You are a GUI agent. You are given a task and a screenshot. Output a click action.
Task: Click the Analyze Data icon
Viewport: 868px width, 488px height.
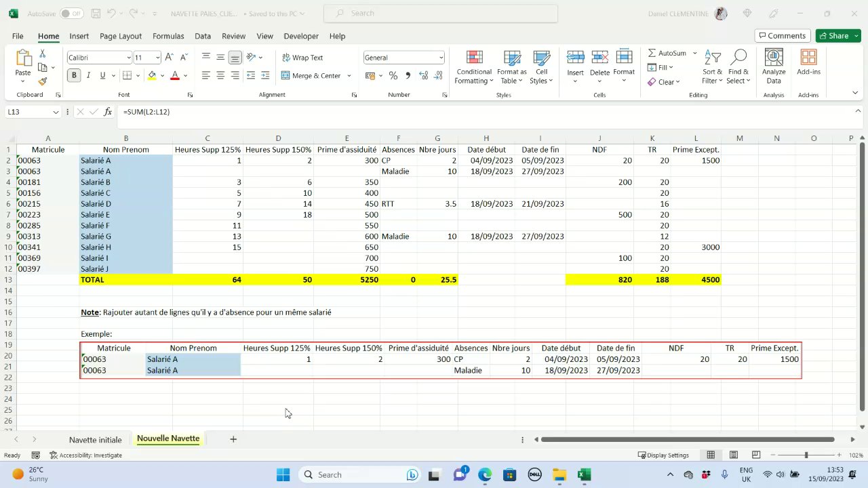773,68
